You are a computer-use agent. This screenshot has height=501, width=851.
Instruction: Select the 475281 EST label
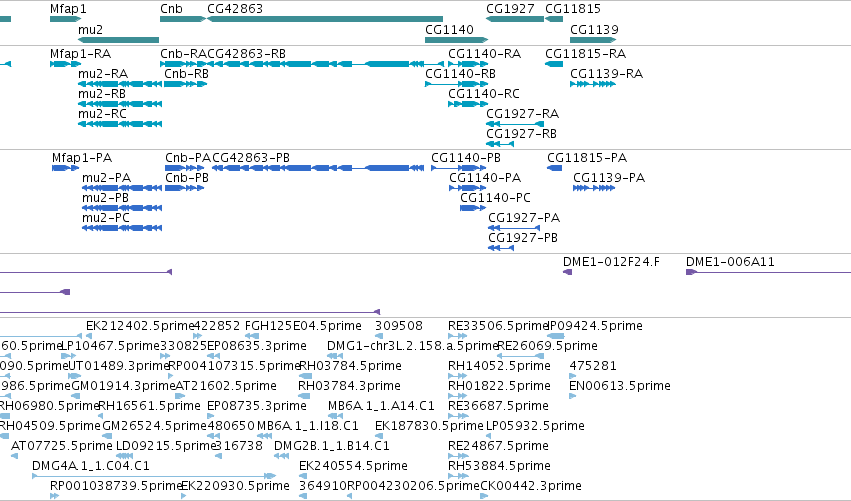[x=592, y=366]
